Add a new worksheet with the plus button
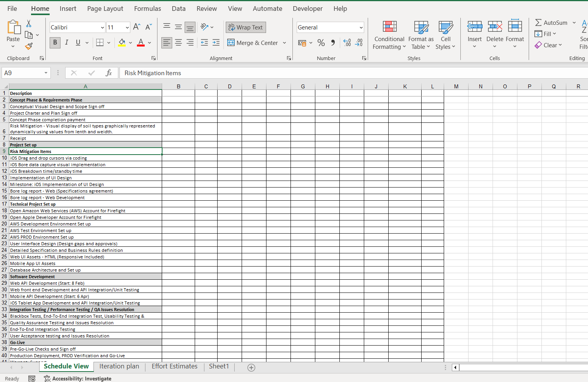Viewport: 588px width, 382px height. [x=251, y=367]
